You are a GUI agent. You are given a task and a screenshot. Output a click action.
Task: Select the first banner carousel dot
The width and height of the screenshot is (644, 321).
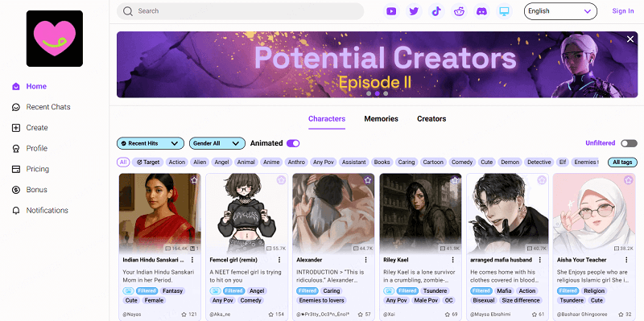coord(369,93)
